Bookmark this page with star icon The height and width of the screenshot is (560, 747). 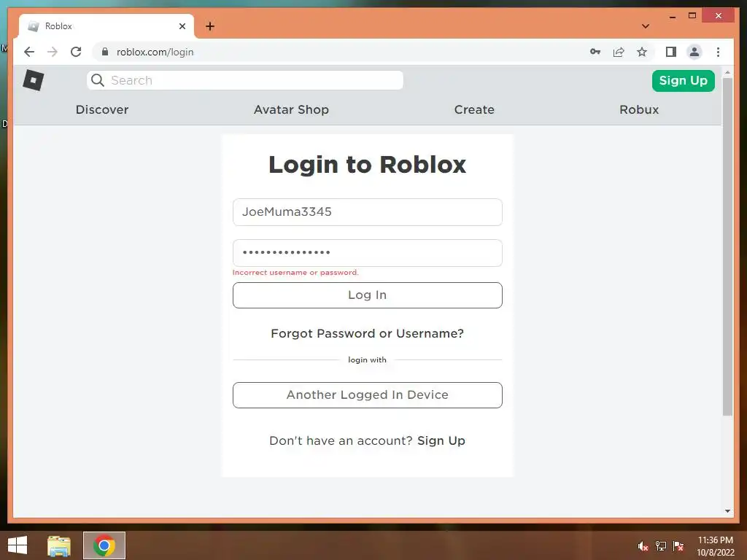tap(642, 52)
